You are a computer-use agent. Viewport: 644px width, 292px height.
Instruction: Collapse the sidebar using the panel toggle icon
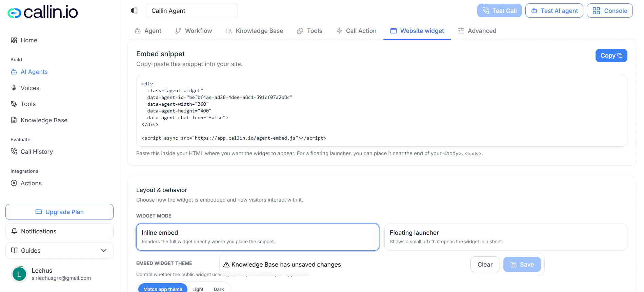pyautogui.click(x=134, y=11)
